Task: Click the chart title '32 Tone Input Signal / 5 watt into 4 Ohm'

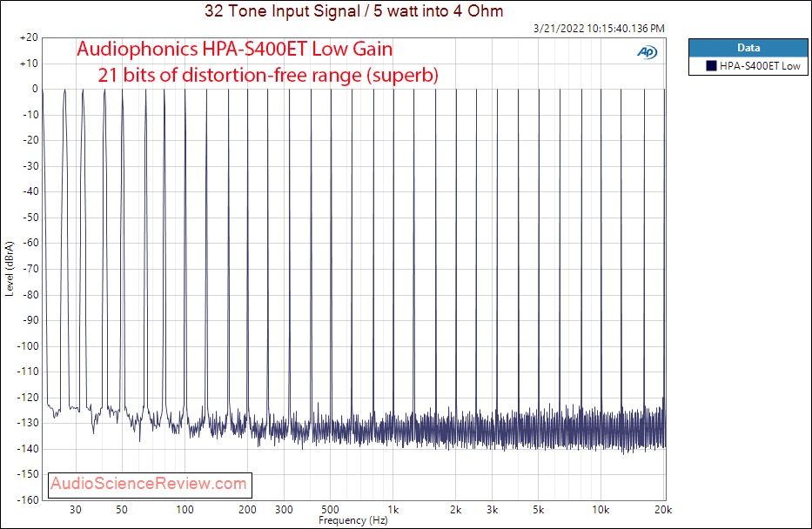Action: coord(353,10)
